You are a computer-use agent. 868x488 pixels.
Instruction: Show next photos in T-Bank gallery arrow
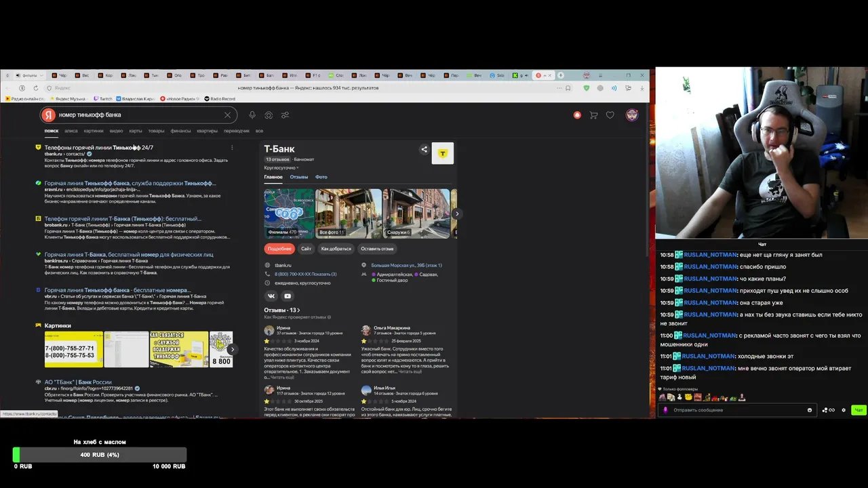456,213
